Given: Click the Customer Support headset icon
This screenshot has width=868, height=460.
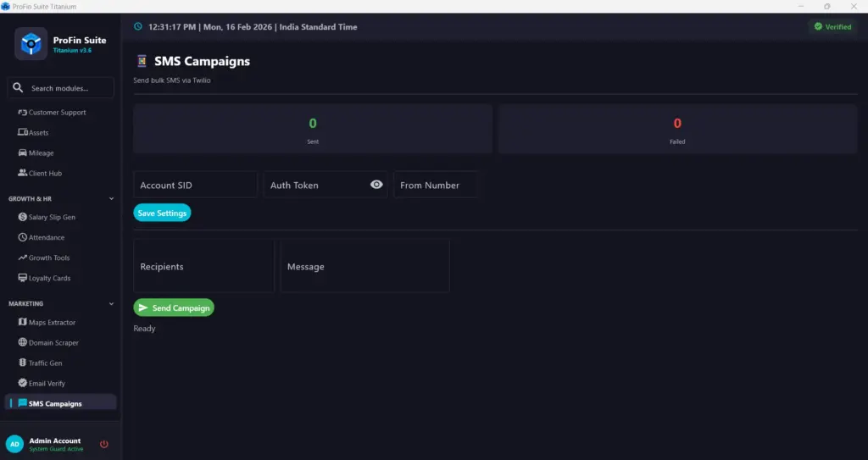Looking at the screenshot, I should [22, 112].
